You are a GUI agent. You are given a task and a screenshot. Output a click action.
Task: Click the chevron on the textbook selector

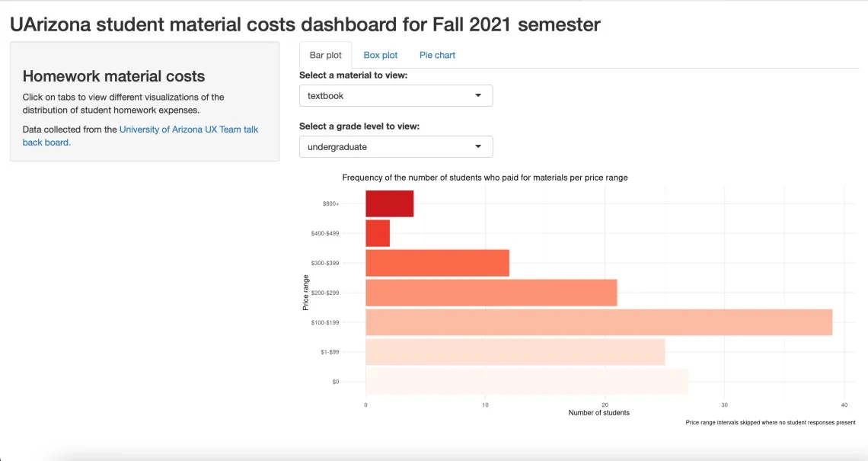(479, 95)
